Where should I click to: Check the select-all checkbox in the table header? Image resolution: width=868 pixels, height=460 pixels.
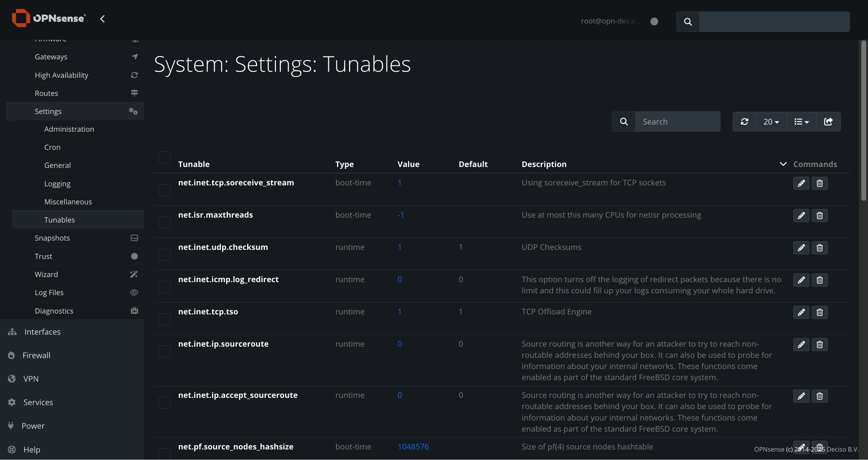(165, 157)
